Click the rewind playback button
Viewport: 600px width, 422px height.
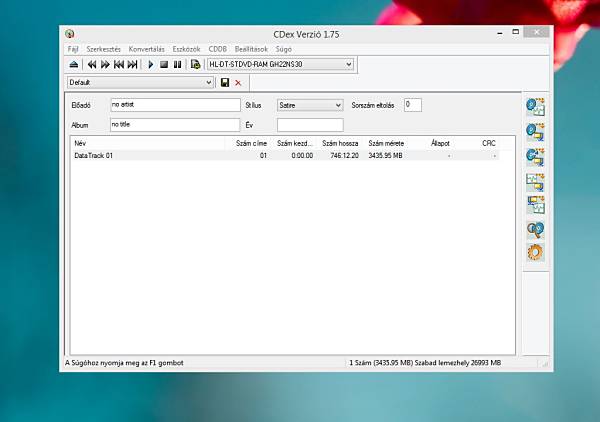(x=92, y=65)
